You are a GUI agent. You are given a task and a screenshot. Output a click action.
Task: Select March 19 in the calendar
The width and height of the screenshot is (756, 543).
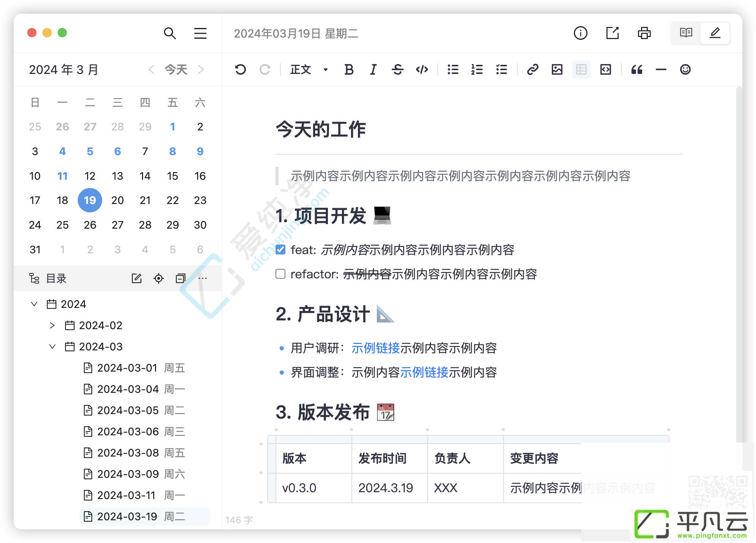pos(90,200)
